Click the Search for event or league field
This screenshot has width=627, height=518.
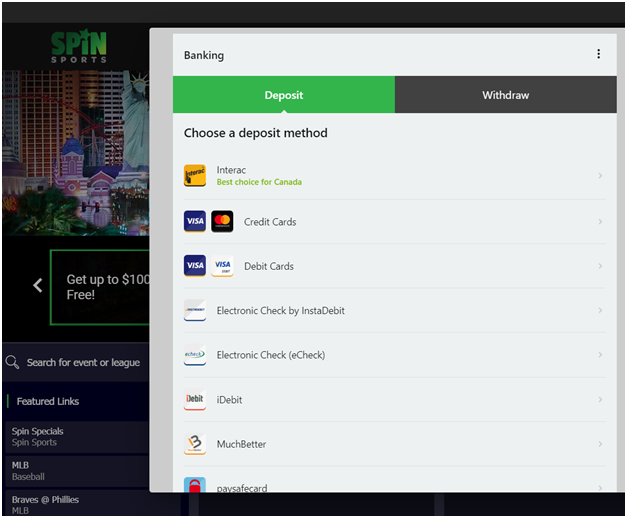pos(76,362)
